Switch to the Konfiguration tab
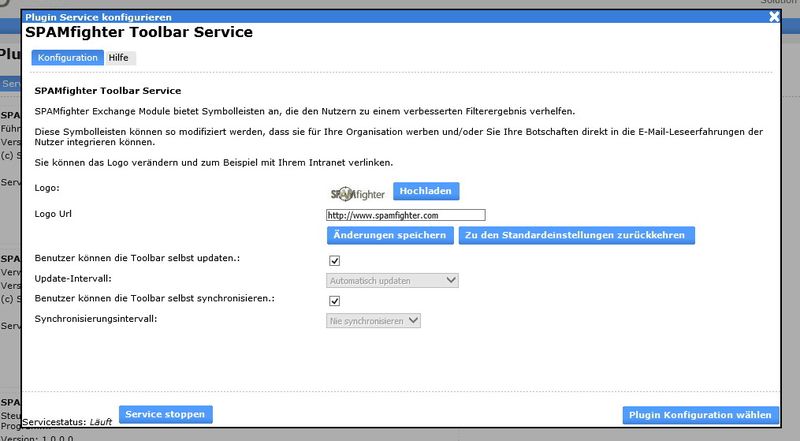Screen dimensions: 800x441 67,58
